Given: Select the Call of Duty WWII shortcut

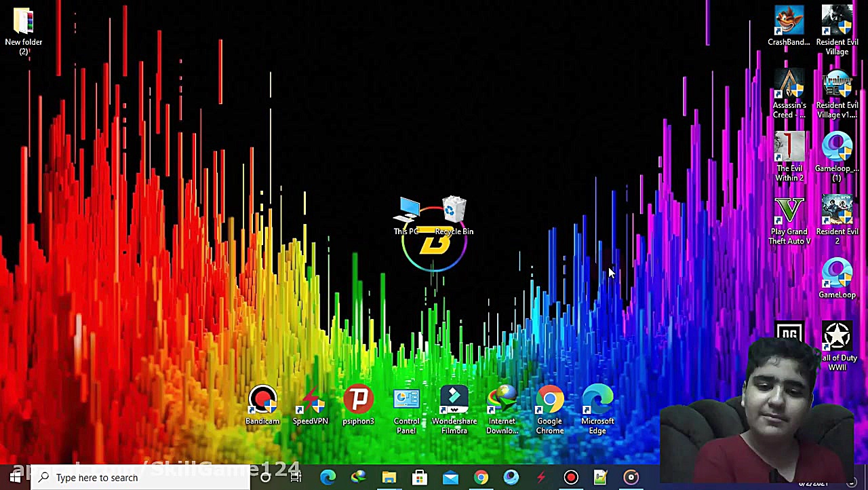Looking at the screenshot, I should (x=837, y=347).
